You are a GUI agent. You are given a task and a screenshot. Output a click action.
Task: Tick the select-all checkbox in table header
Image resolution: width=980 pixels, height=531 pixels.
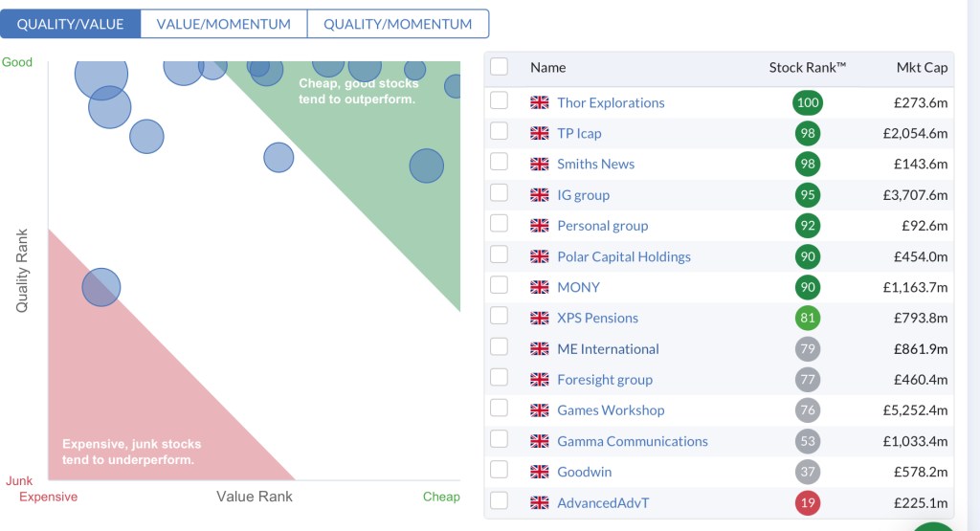click(x=499, y=66)
